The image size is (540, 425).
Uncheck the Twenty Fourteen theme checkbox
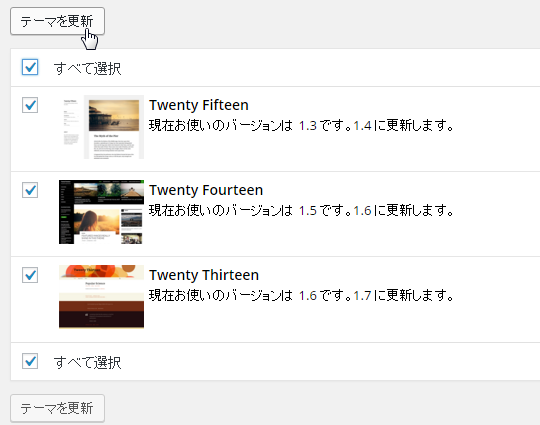(x=30, y=190)
